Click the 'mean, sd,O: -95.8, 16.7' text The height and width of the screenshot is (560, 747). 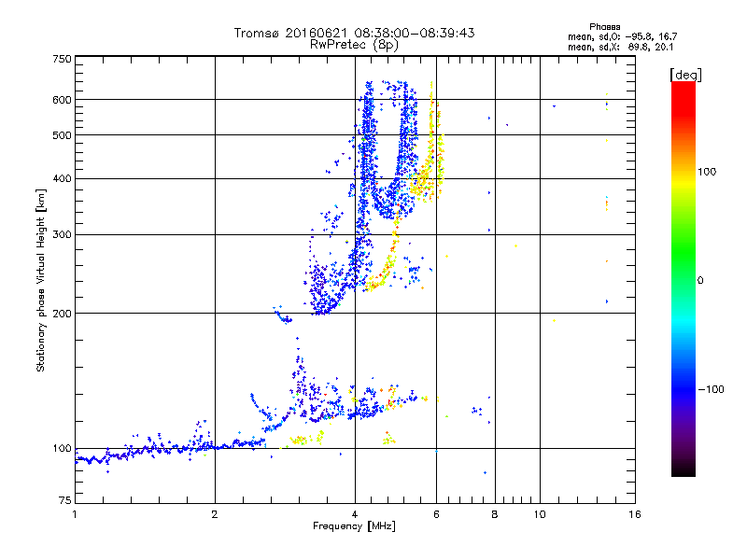click(622, 36)
